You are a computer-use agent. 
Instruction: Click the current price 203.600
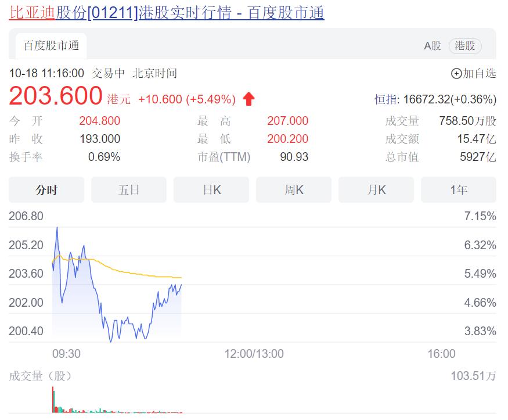56,96
